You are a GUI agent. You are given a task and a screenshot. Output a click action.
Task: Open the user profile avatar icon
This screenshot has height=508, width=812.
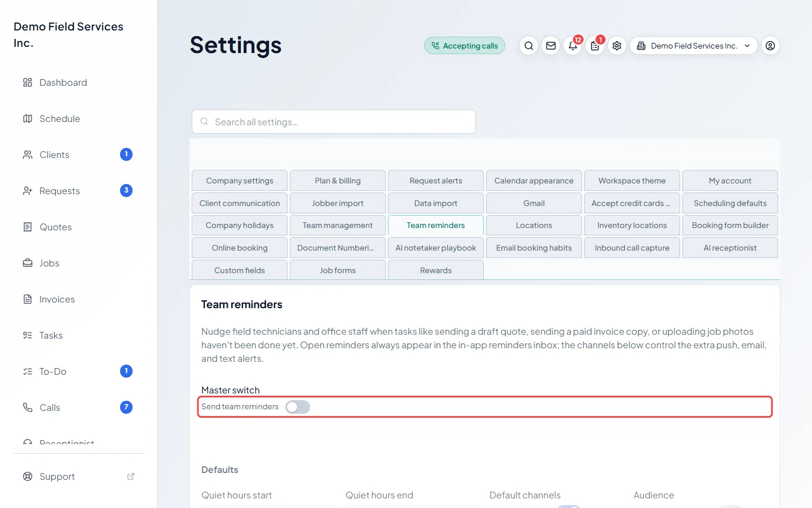click(770, 46)
